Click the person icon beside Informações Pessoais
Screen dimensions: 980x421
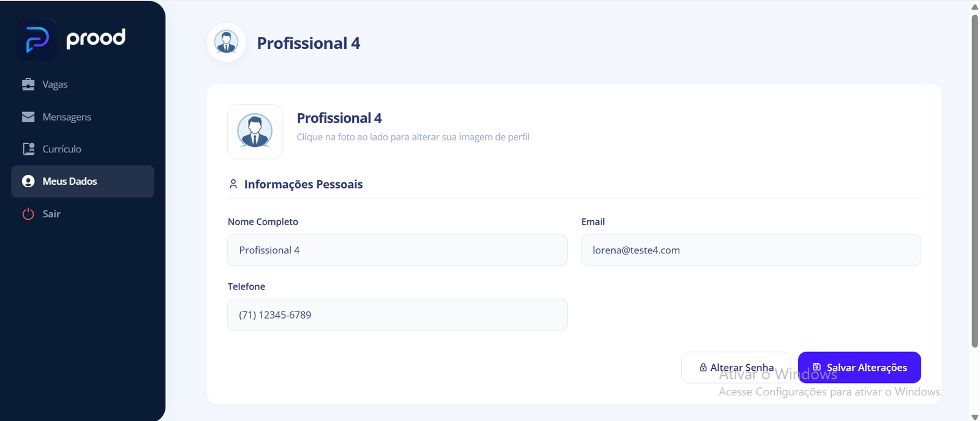click(233, 184)
